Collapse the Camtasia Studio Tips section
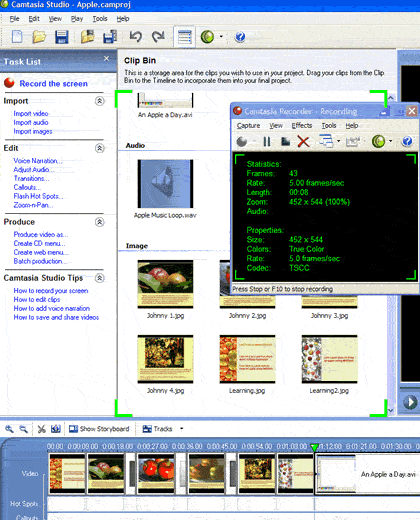 (99, 278)
